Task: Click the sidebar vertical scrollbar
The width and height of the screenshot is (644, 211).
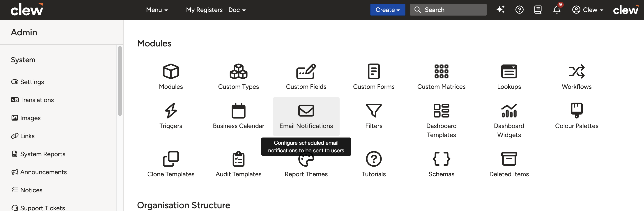Action: 120,81
